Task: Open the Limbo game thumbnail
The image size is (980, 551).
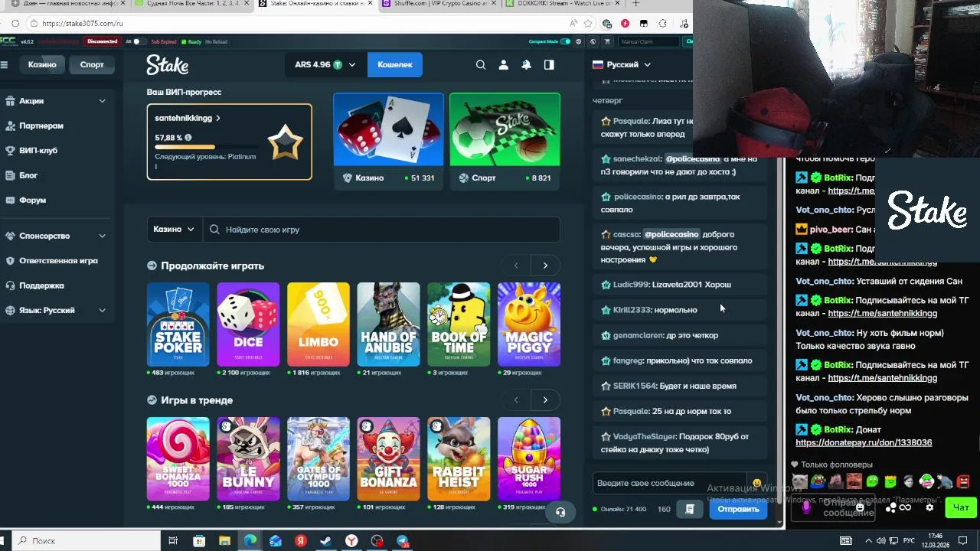Action: [318, 324]
